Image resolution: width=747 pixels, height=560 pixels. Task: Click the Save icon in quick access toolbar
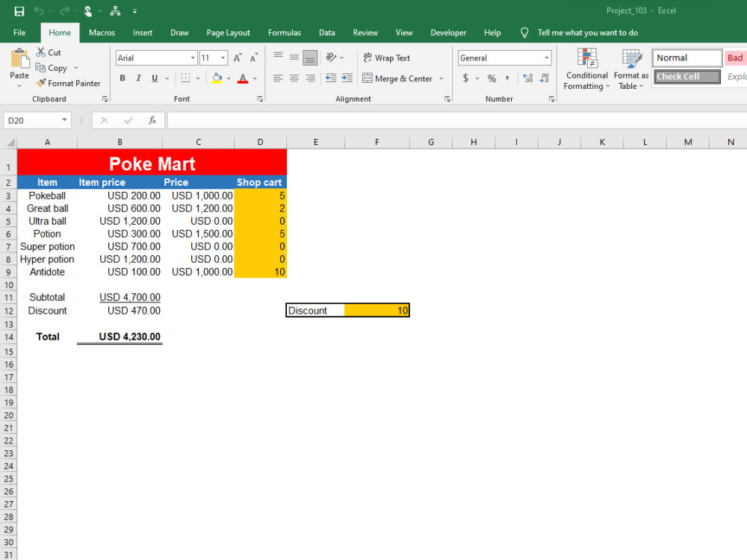19,11
